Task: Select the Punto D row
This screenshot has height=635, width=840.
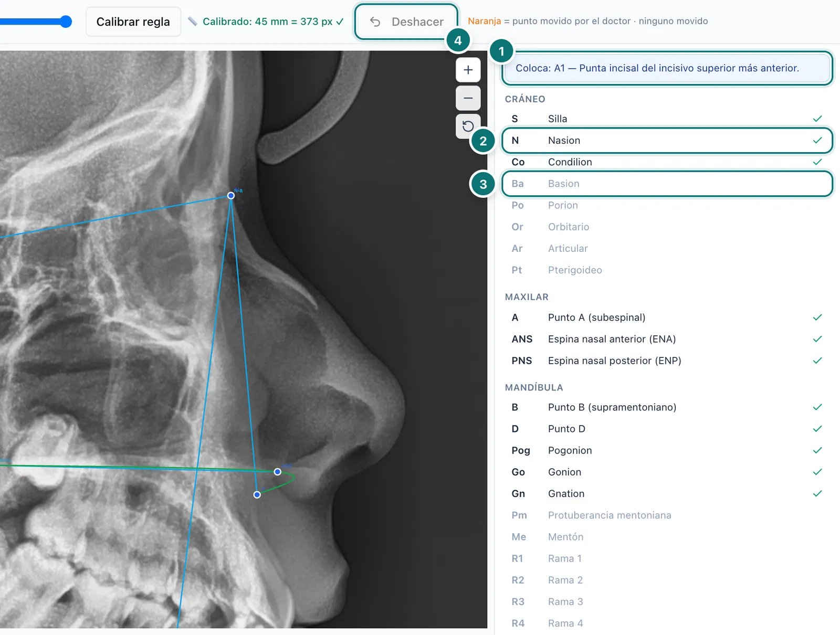Action: pos(667,429)
